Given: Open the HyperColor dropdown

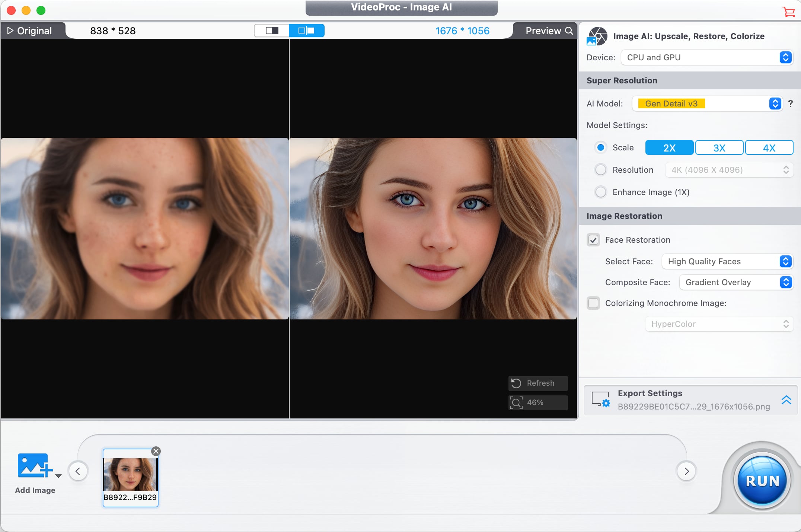Looking at the screenshot, I should 719,324.
